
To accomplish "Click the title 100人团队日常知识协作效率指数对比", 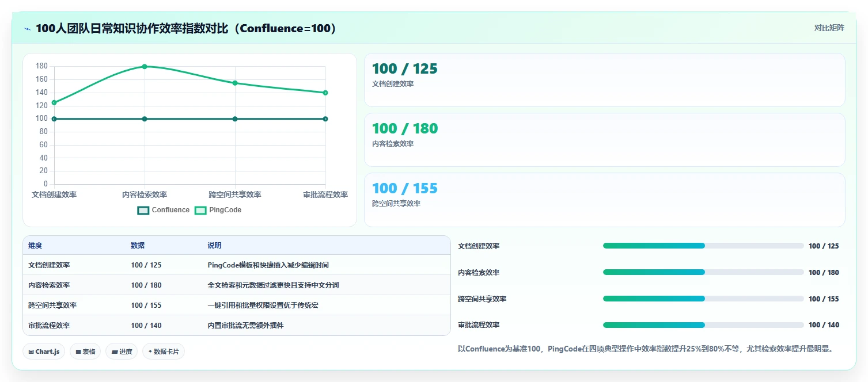I will 186,29.
